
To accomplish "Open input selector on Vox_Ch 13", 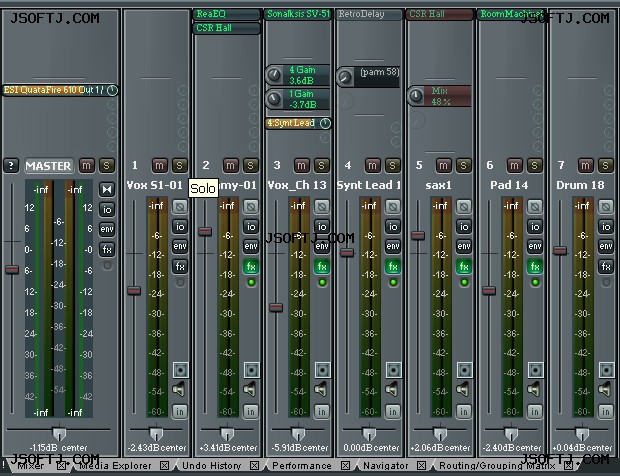I will pyautogui.click(x=322, y=412).
